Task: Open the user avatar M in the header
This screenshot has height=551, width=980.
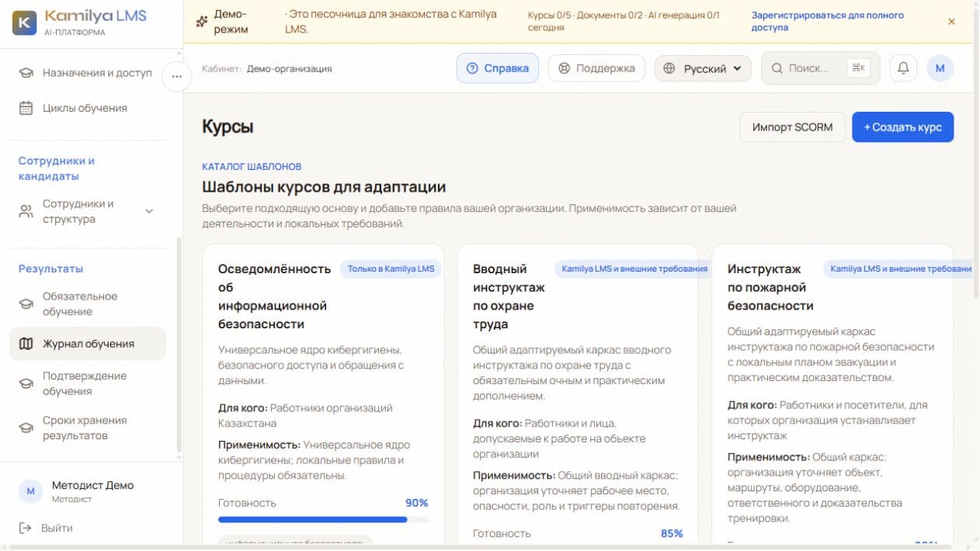Action: click(x=940, y=68)
